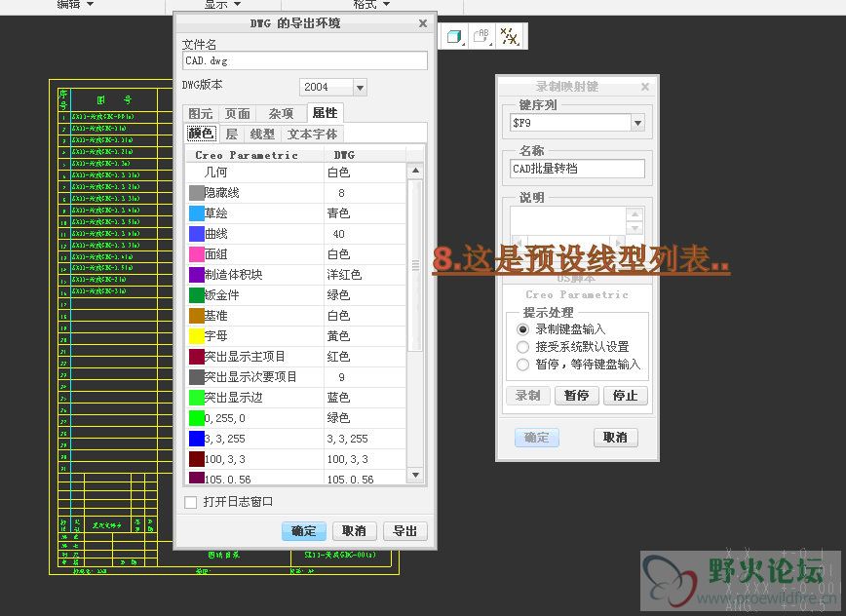Click the 文件名 input field
Image resolution: width=846 pixels, height=616 pixels.
coord(305,60)
